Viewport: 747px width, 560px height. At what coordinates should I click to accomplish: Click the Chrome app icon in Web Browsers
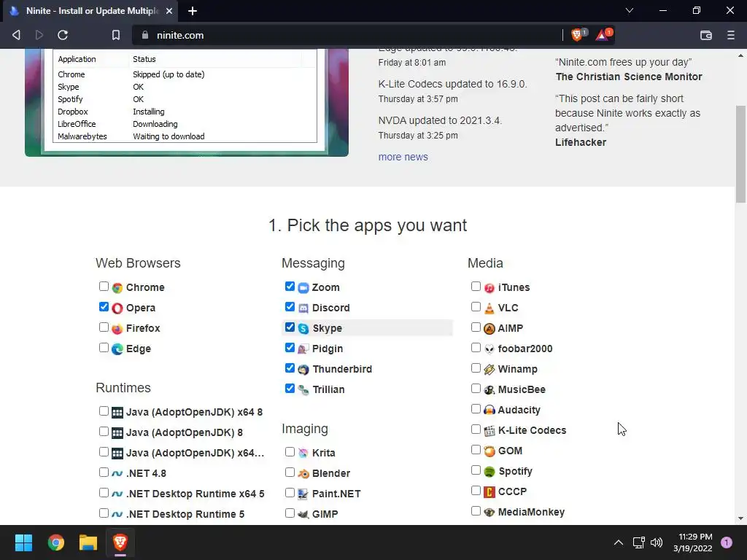click(117, 287)
